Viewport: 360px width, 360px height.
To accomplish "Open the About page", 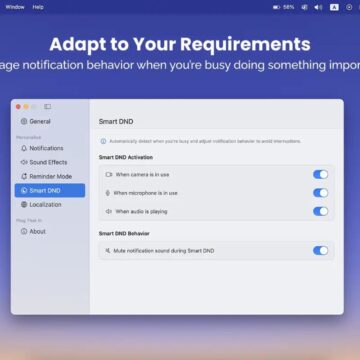I will tap(50, 231).
